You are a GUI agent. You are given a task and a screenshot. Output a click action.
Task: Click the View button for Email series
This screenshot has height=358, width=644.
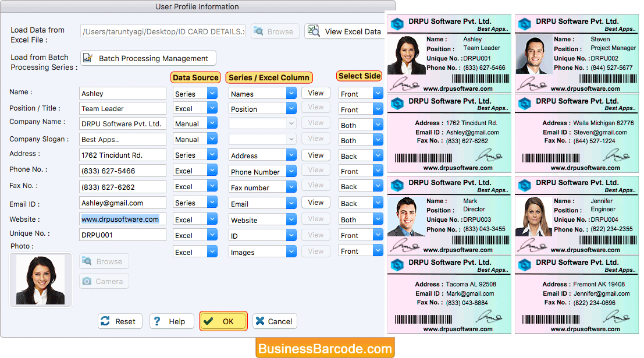pos(315,202)
